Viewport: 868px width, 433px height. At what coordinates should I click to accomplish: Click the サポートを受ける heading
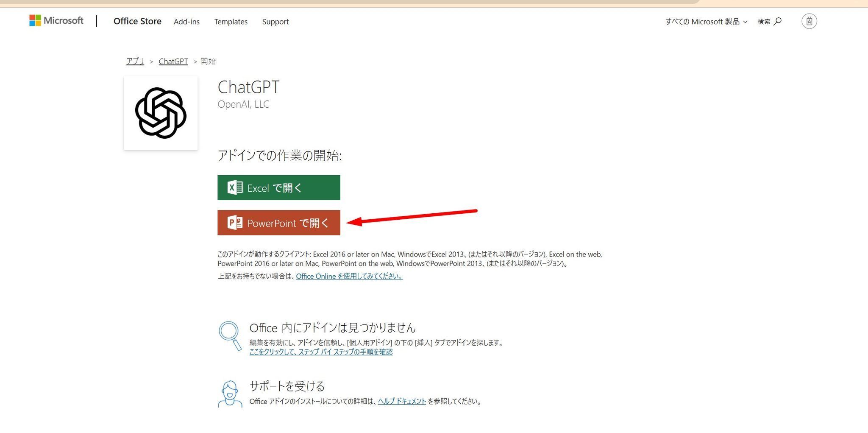coord(287,386)
